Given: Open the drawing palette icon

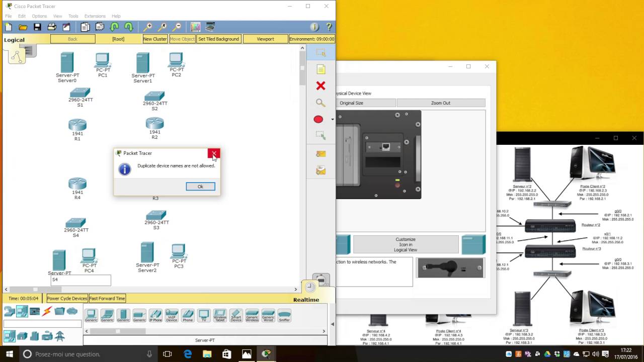Looking at the screenshot, I should pyautogui.click(x=196, y=27).
